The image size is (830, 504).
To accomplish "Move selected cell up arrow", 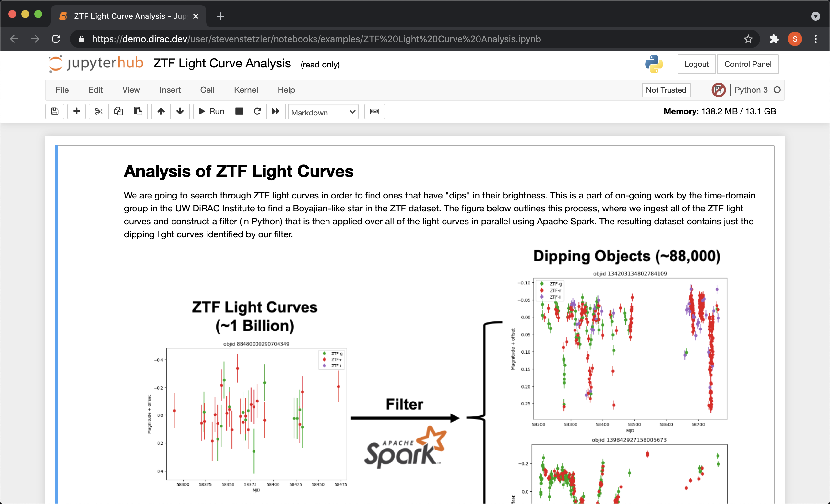I will pyautogui.click(x=161, y=111).
